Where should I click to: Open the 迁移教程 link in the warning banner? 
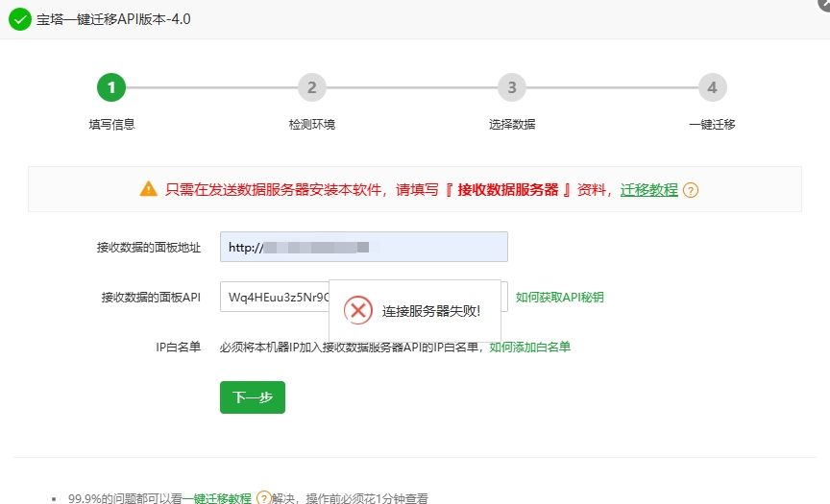(649, 190)
